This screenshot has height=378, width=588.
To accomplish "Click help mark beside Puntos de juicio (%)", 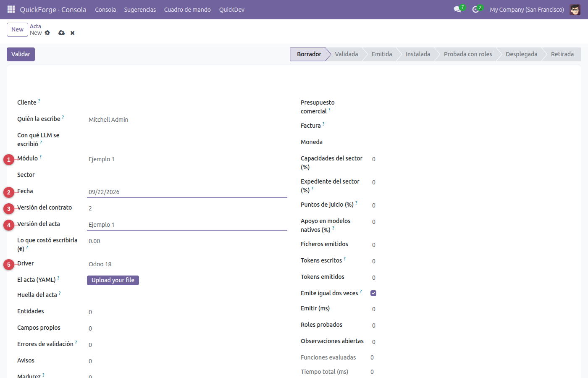I will 356,203.
